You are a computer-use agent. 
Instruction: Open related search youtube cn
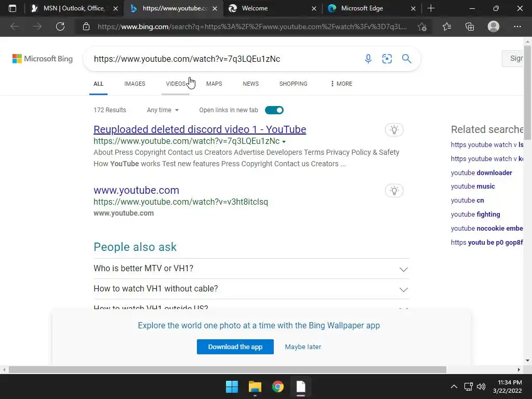(467, 200)
